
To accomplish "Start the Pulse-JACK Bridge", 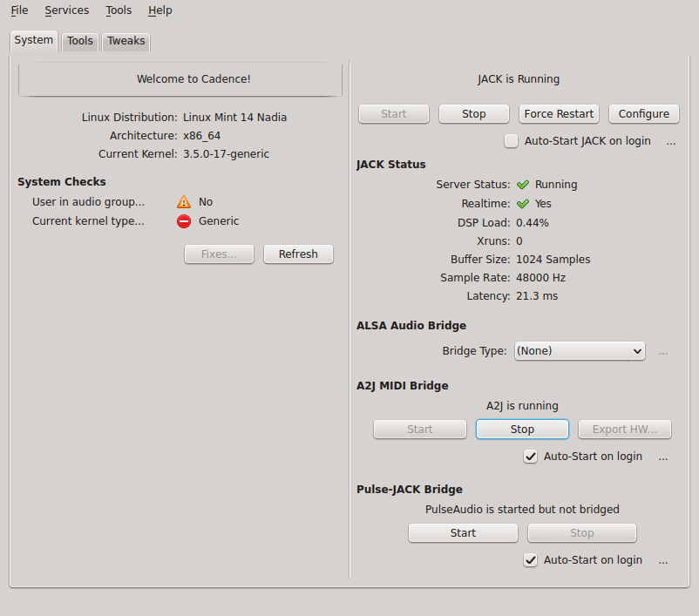I will point(463,533).
